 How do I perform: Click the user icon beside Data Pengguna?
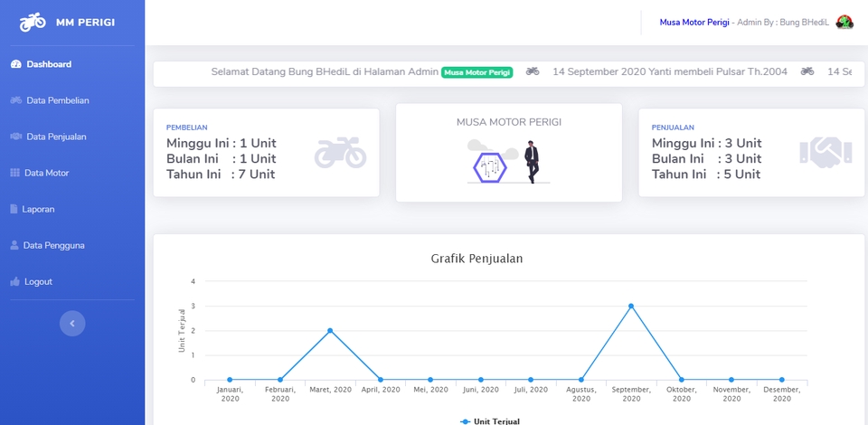[x=14, y=245]
